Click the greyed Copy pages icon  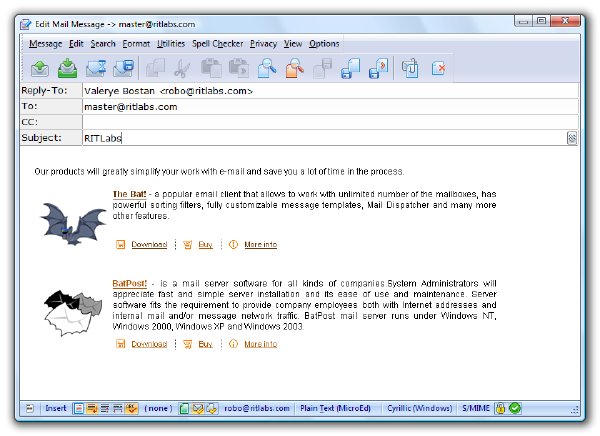(x=155, y=68)
